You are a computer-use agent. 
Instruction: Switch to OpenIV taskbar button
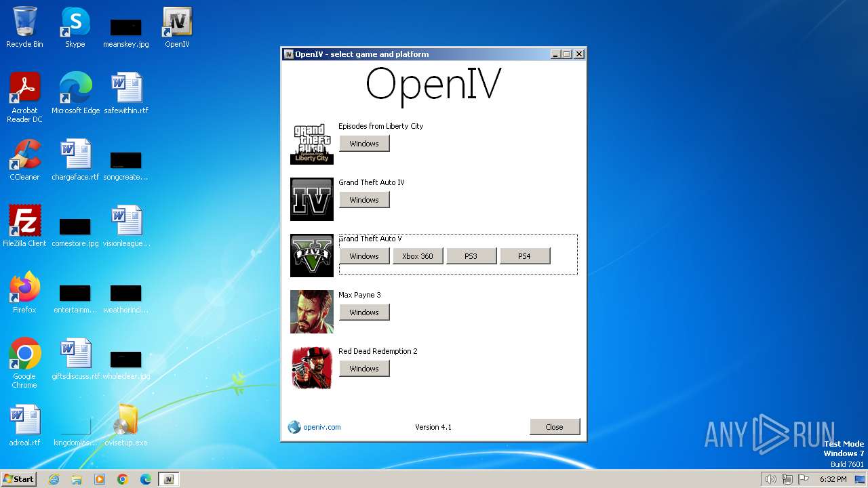(x=169, y=479)
